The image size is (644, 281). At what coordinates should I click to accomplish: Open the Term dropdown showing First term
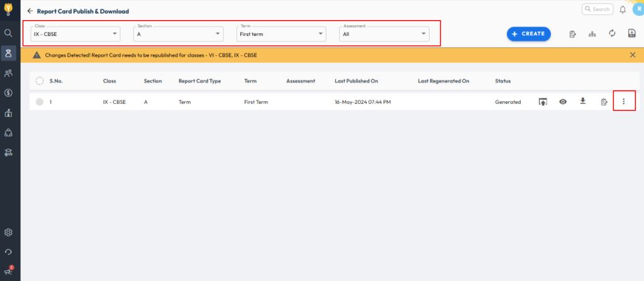(x=281, y=34)
